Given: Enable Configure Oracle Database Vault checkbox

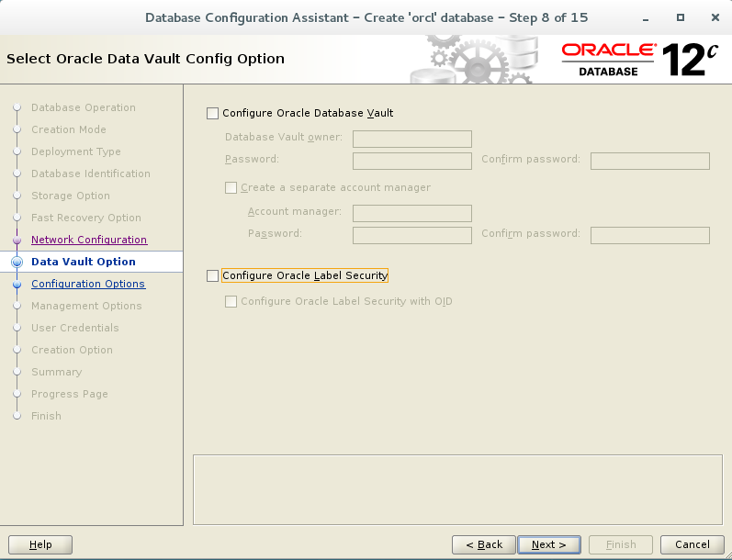Looking at the screenshot, I should (x=212, y=114).
